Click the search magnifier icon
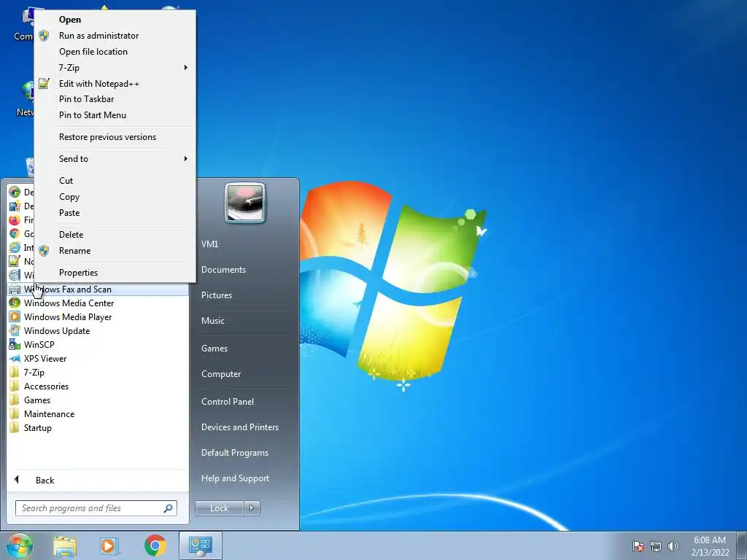 [169, 508]
